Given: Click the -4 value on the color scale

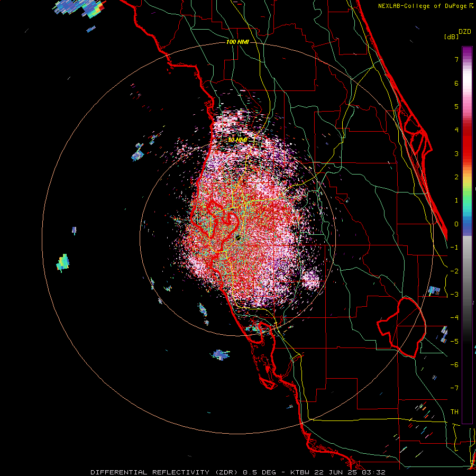Looking at the screenshot, I should coord(454,318).
